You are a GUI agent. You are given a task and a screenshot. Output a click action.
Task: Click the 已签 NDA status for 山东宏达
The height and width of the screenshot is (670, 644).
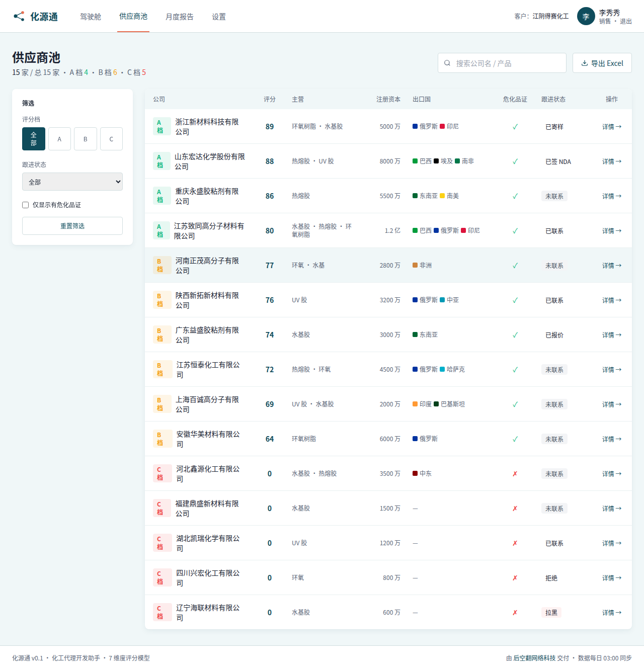click(x=558, y=161)
